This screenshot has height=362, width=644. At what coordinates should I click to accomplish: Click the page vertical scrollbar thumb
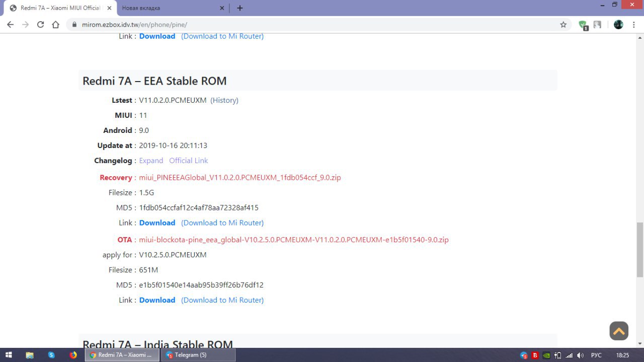(640, 249)
